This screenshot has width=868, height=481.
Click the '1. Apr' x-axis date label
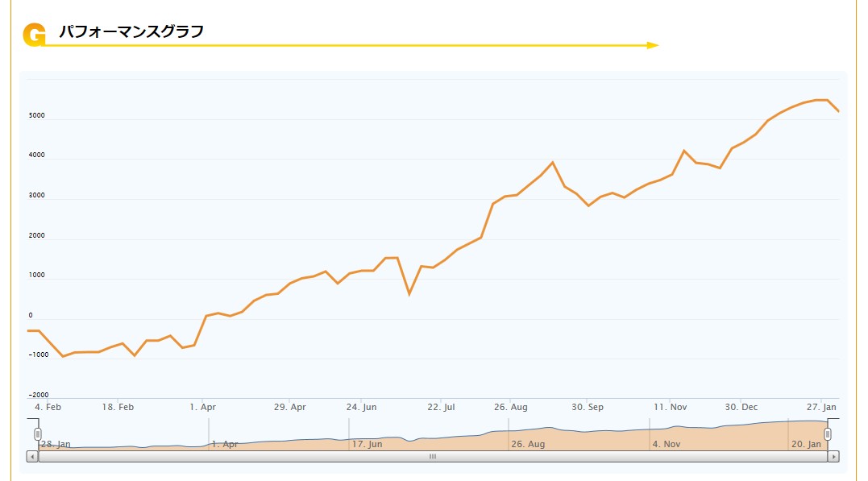203,408
